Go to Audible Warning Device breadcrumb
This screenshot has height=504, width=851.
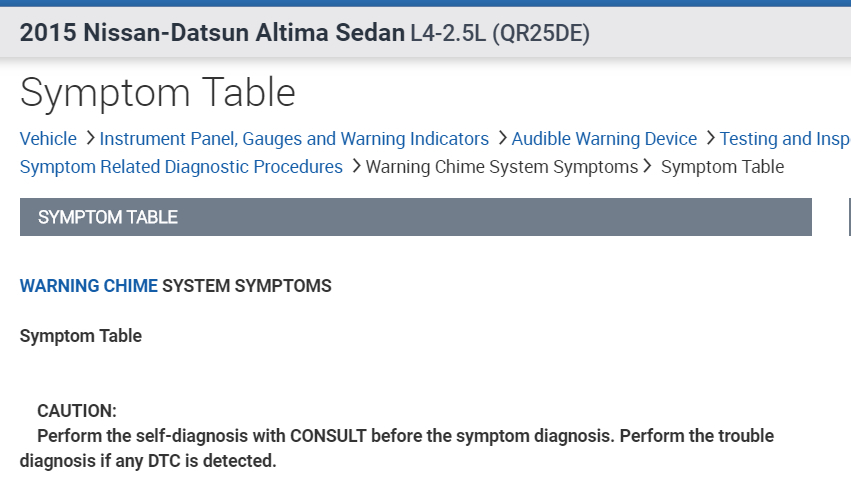(x=604, y=139)
